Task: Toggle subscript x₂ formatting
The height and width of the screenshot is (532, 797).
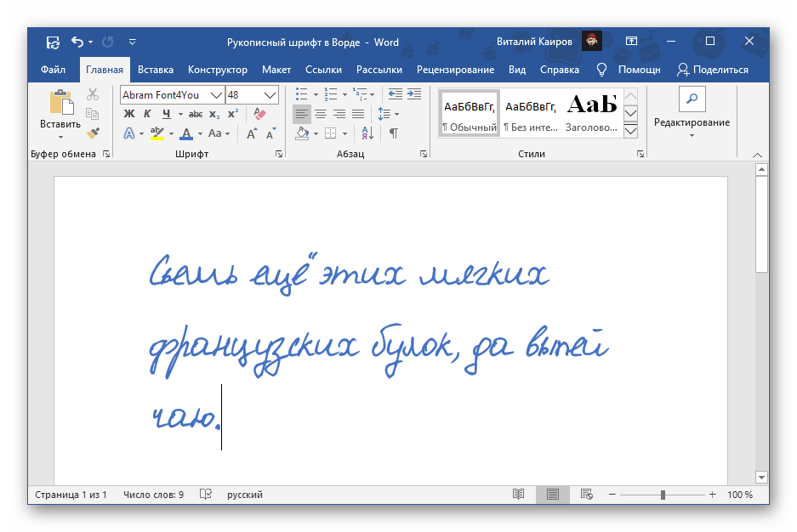Action: point(214,114)
